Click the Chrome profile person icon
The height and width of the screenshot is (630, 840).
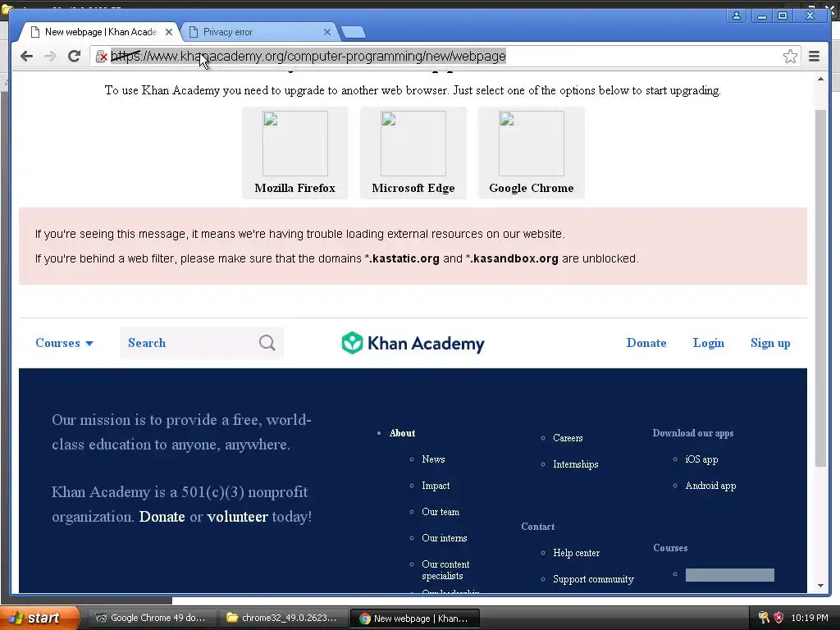coord(737,16)
